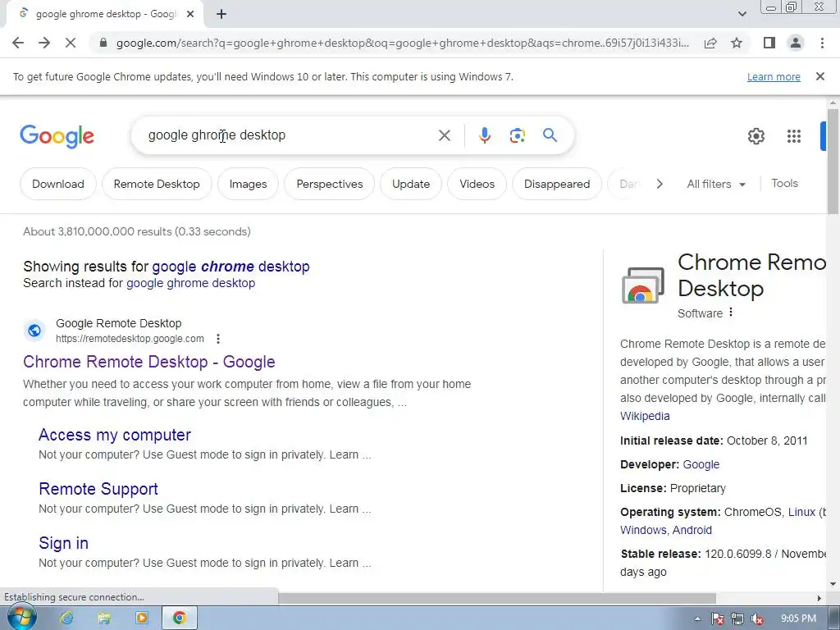This screenshot has height=630, width=840.
Task: Show more filter chips arrow
Action: (x=660, y=184)
